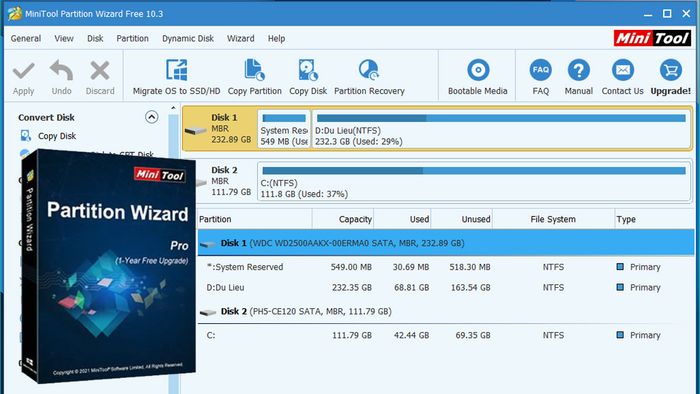This screenshot has height=394, width=700.
Task: Minimize the MiniTool window
Action: [648, 14]
